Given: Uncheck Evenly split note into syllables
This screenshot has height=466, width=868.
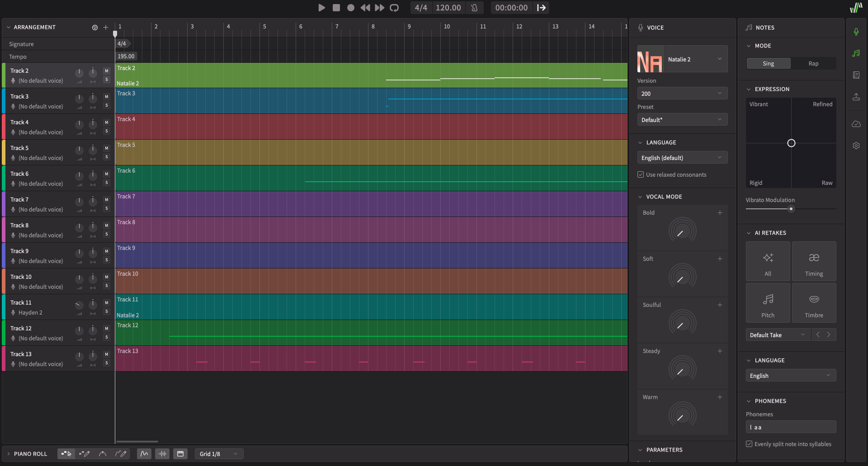Looking at the screenshot, I should coord(749,444).
